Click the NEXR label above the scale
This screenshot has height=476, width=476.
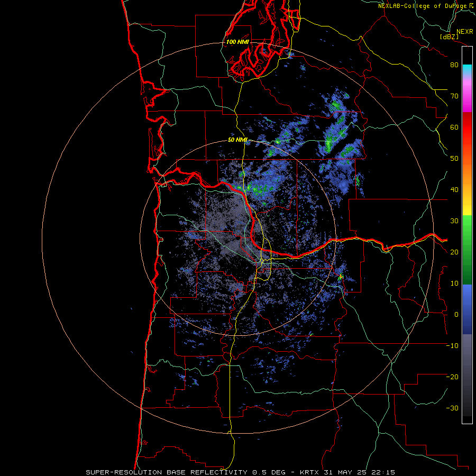464,32
